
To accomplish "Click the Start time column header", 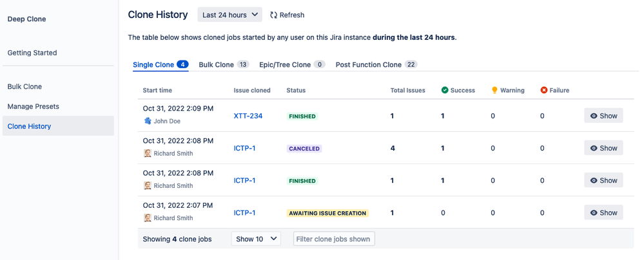I will pos(157,90).
